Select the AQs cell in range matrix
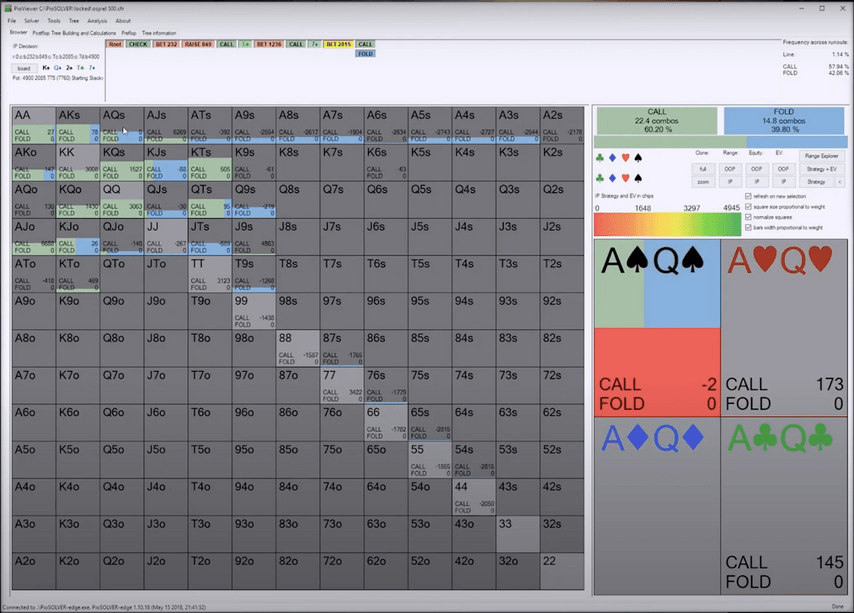 [x=122, y=125]
